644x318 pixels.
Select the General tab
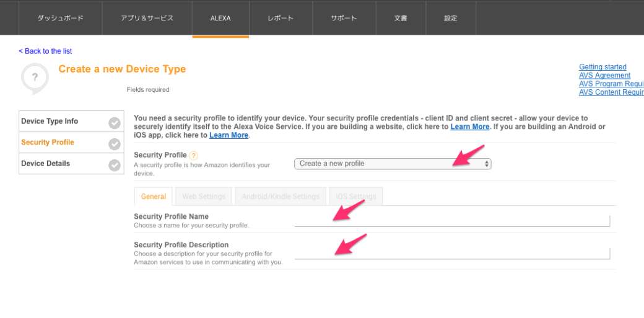[x=154, y=197]
